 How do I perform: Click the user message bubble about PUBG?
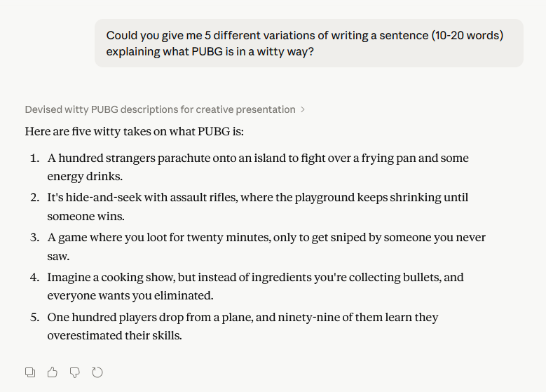tap(308, 43)
